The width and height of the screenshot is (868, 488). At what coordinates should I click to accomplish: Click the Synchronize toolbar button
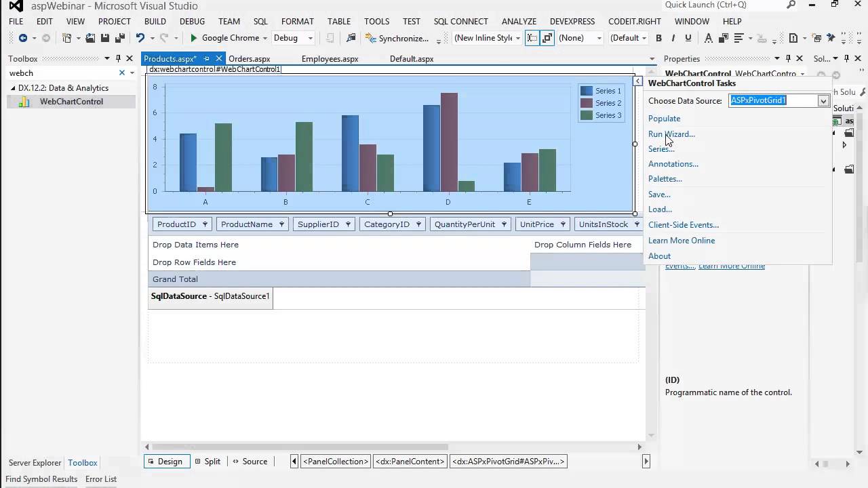click(397, 38)
